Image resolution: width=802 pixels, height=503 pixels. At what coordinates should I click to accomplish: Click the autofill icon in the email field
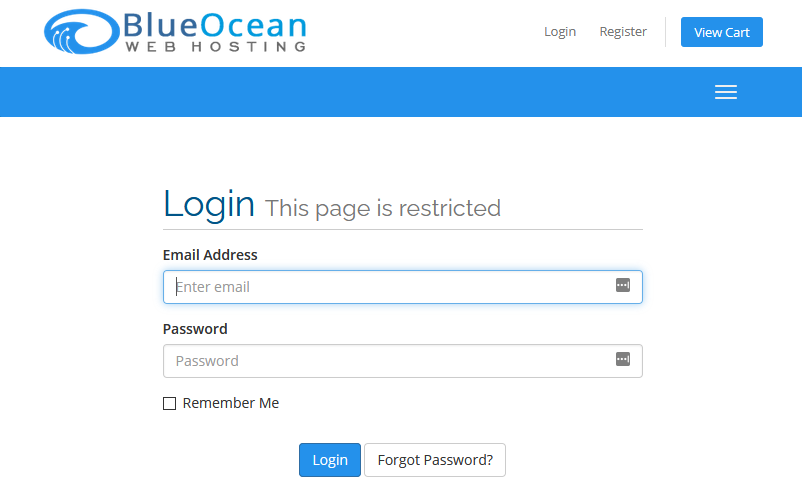coord(623,286)
